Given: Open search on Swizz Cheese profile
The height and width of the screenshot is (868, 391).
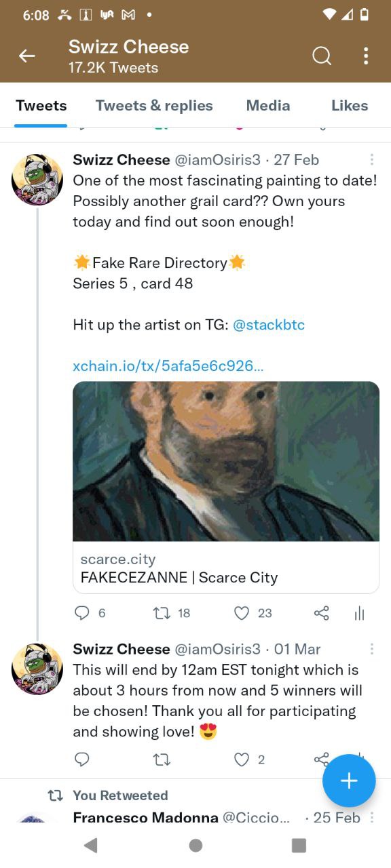Looking at the screenshot, I should (322, 56).
